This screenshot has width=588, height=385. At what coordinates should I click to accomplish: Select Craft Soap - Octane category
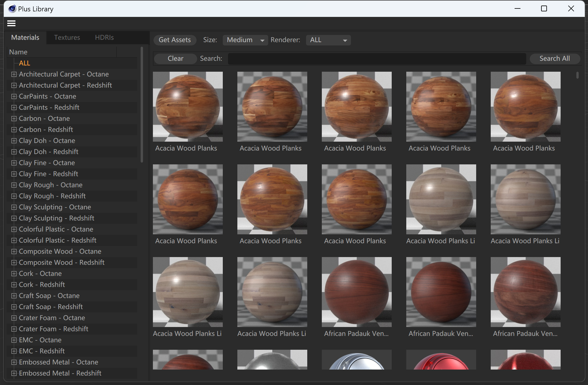49,296
